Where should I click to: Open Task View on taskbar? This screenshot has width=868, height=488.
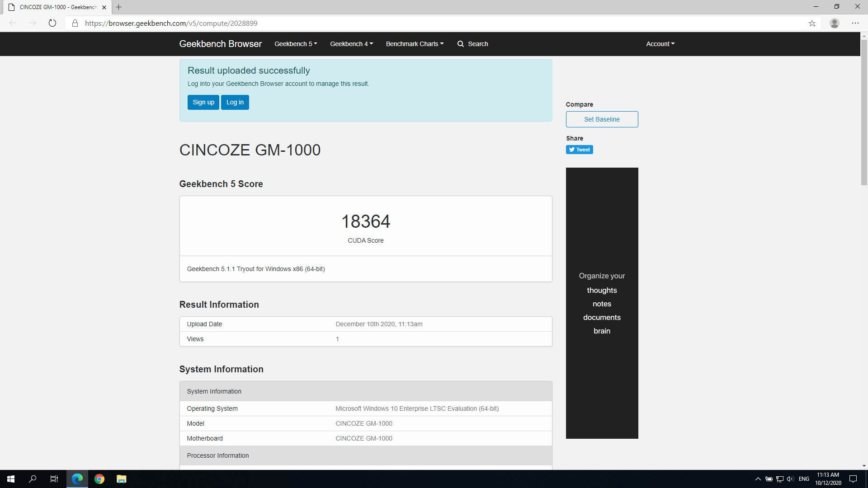pyautogui.click(x=54, y=479)
